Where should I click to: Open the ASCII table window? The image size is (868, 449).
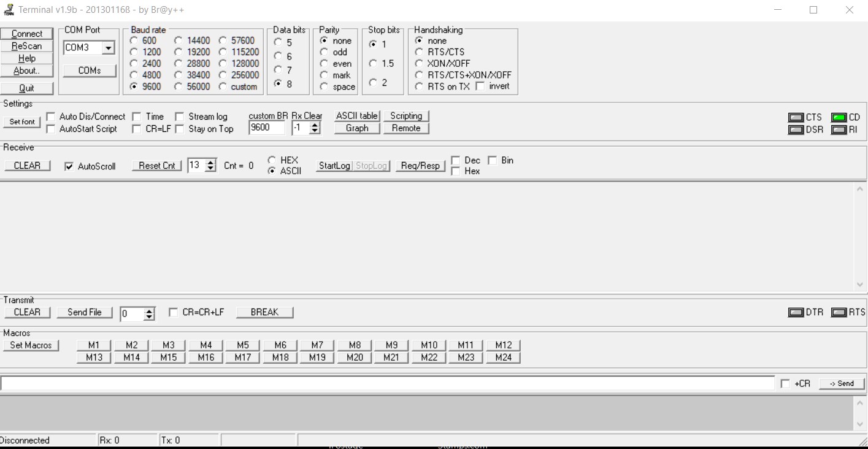point(357,116)
